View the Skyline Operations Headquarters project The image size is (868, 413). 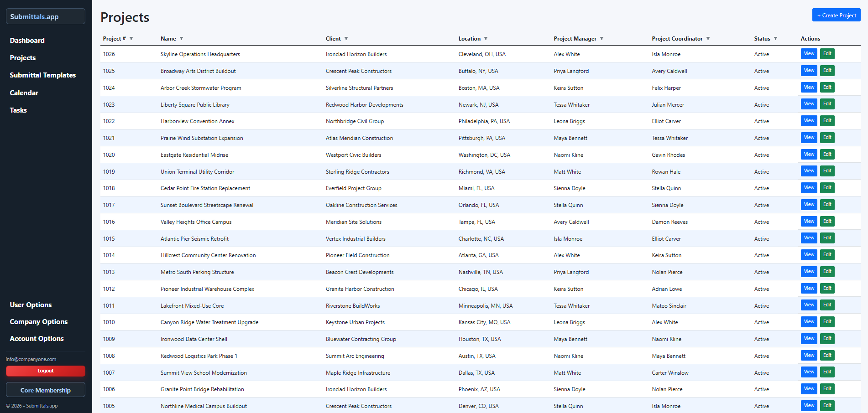pyautogui.click(x=809, y=54)
